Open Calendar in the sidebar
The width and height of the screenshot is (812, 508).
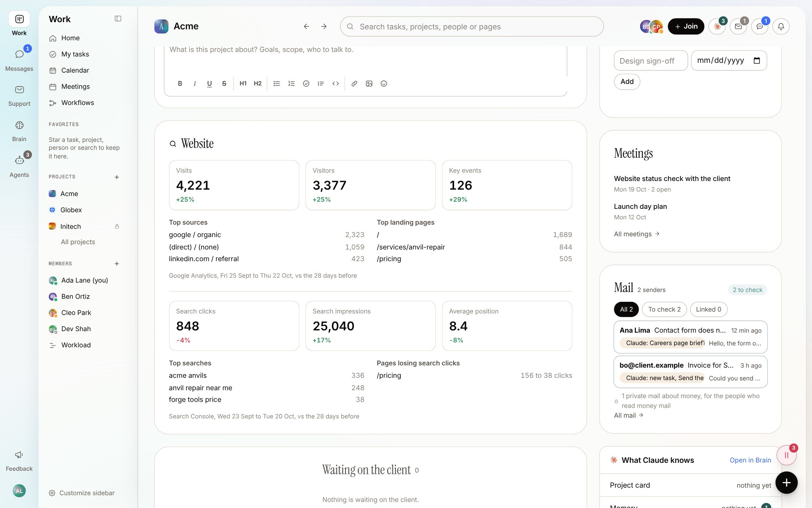click(85, 70)
